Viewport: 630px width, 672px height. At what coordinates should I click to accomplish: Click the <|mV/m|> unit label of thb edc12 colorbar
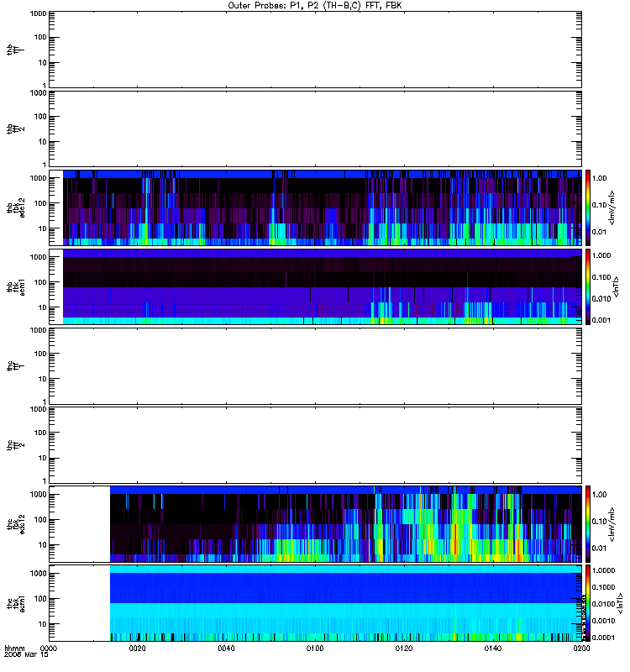[x=612, y=207]
